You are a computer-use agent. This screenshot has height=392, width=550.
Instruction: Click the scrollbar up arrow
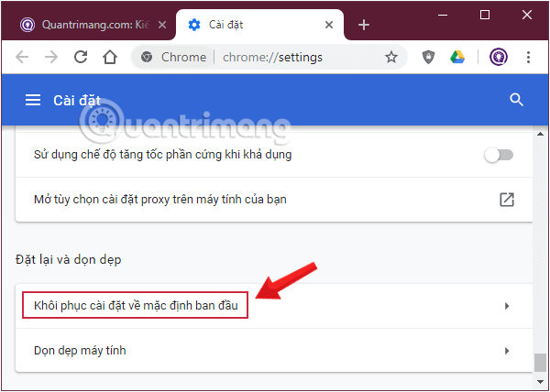click(541, 134)
